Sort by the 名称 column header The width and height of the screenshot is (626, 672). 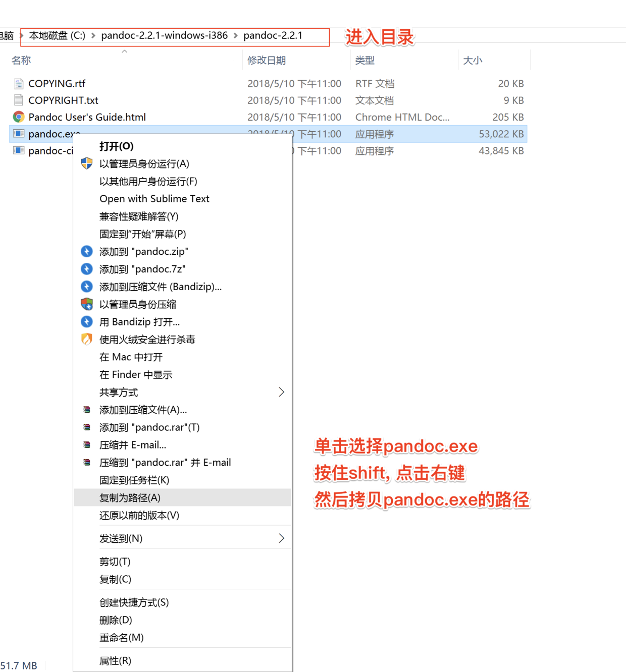point(21,60)
